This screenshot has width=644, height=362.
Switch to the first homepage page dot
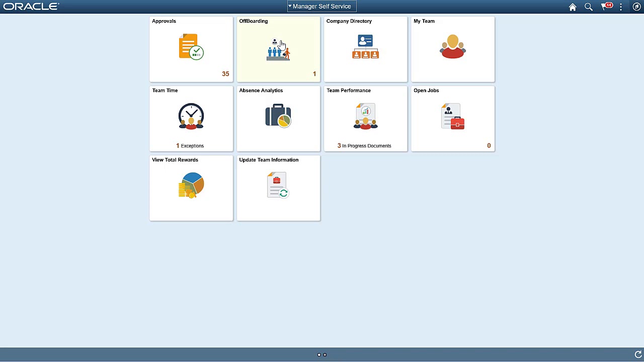319,355
